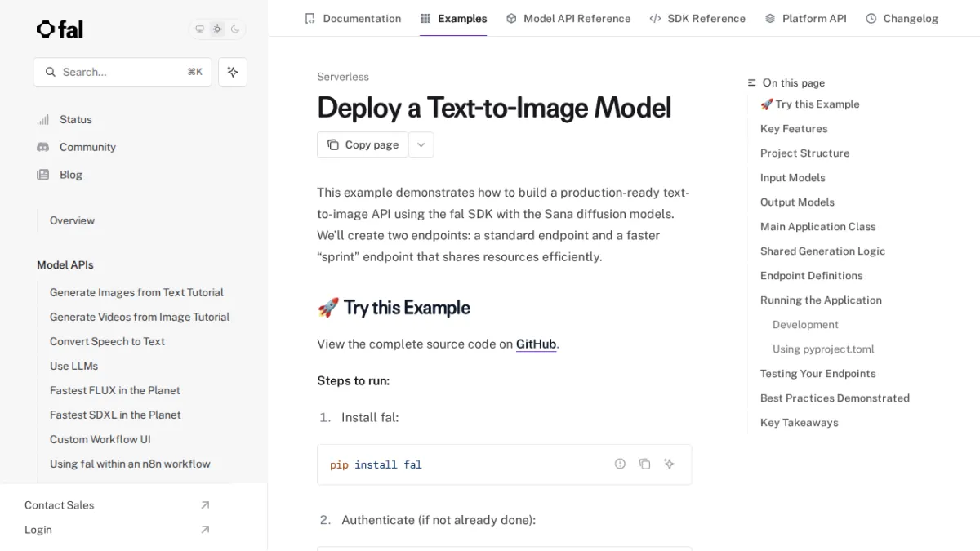Click the On this page list icon
The image size is (980, 551).
(x=752, y=82)
